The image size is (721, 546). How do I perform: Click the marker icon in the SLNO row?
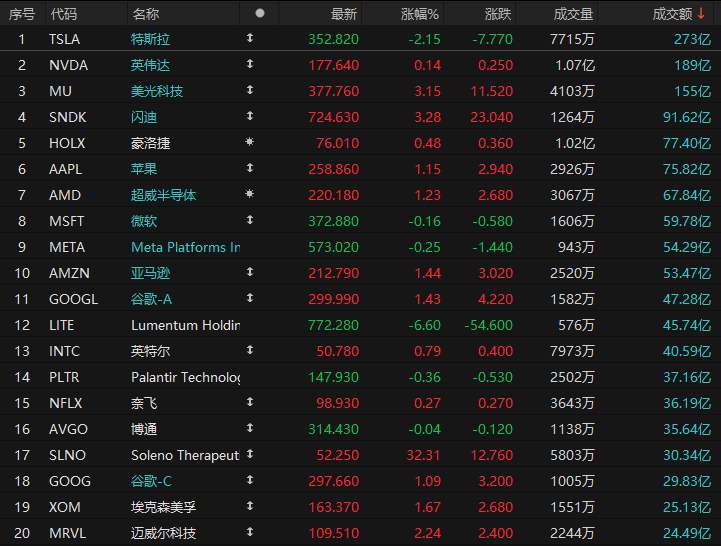pyautogui.click(x=250, y=454)
